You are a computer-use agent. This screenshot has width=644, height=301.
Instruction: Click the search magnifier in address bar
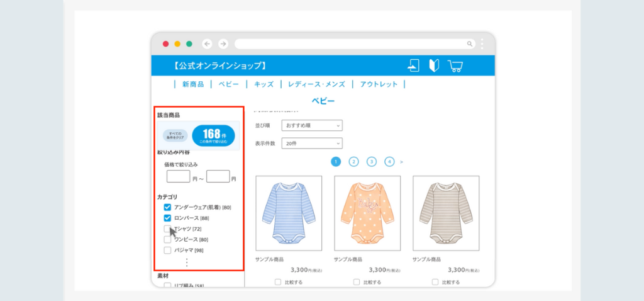(x=470, y=44)
